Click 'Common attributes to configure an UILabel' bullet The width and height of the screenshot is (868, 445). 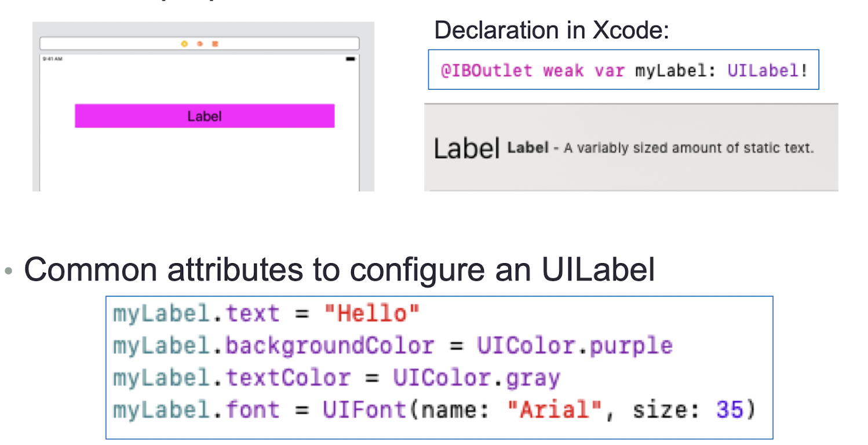(340, 269)
